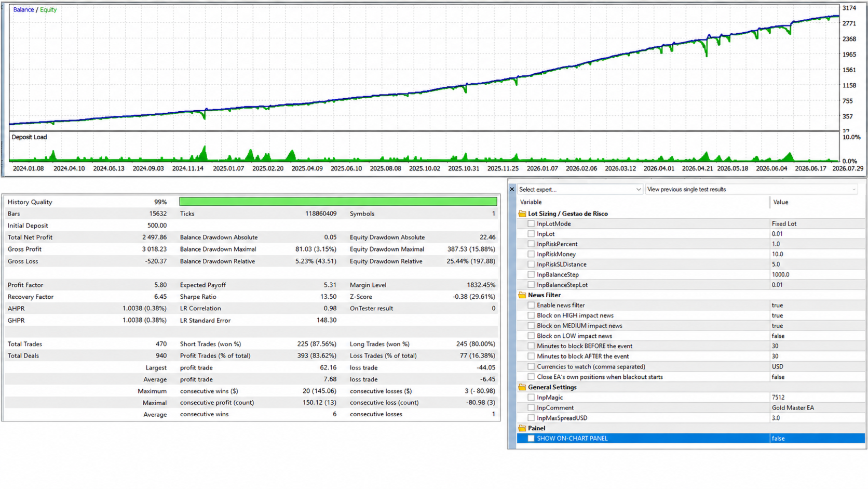The image size is (868, 489).
Task: Toggle Close EA's own positions checkbox
Action: [x=531, y=377]
